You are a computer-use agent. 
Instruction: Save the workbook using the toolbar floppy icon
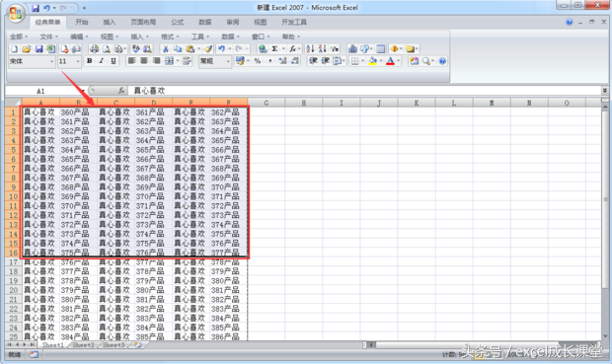pos(38,48)
